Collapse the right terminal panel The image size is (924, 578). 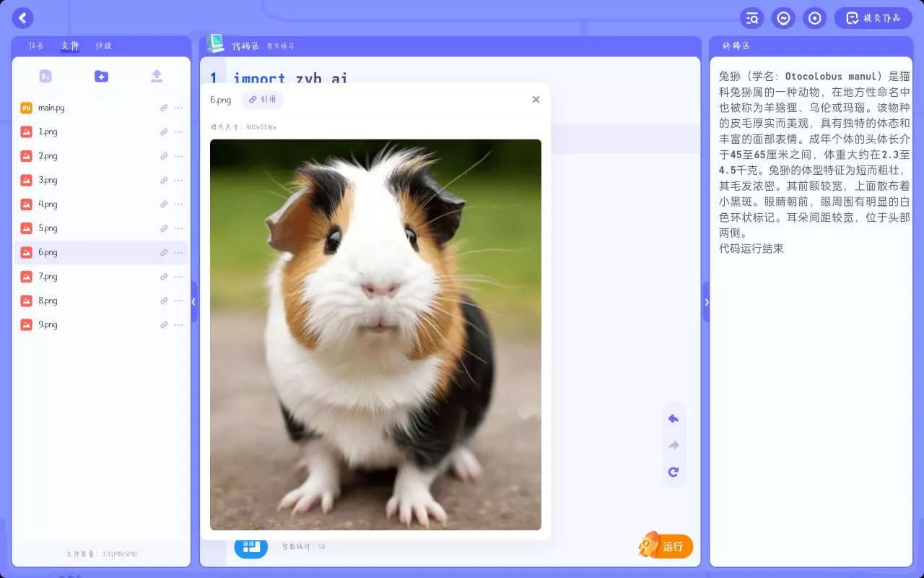pos(706,301)
